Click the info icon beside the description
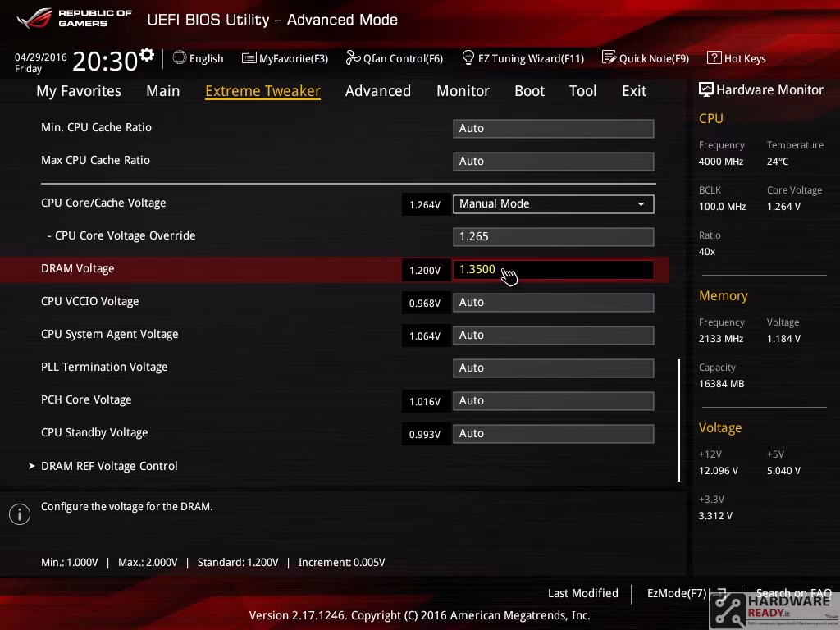Viewport: 840px width, 630px height. coord(20,514)
